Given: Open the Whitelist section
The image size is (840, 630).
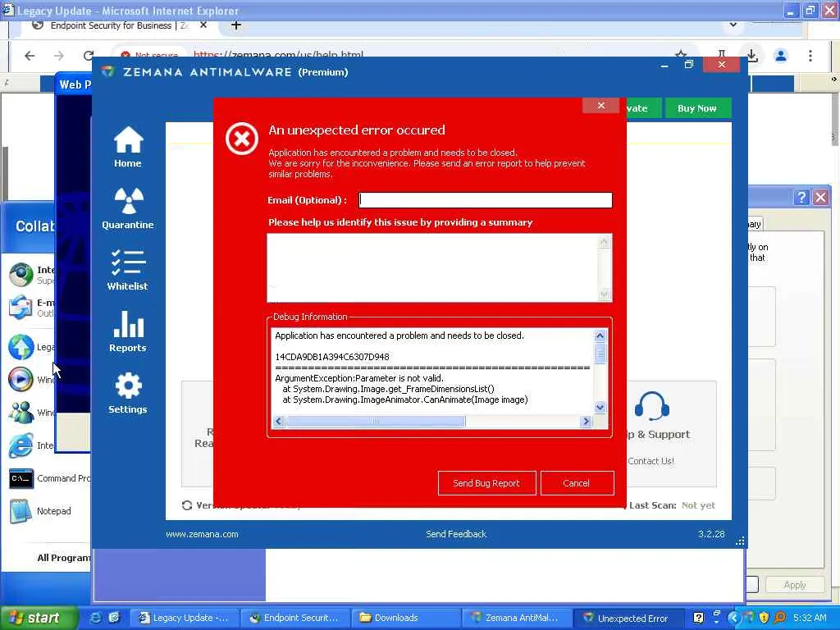Looking at the screenshot, I should coord(127,270).
